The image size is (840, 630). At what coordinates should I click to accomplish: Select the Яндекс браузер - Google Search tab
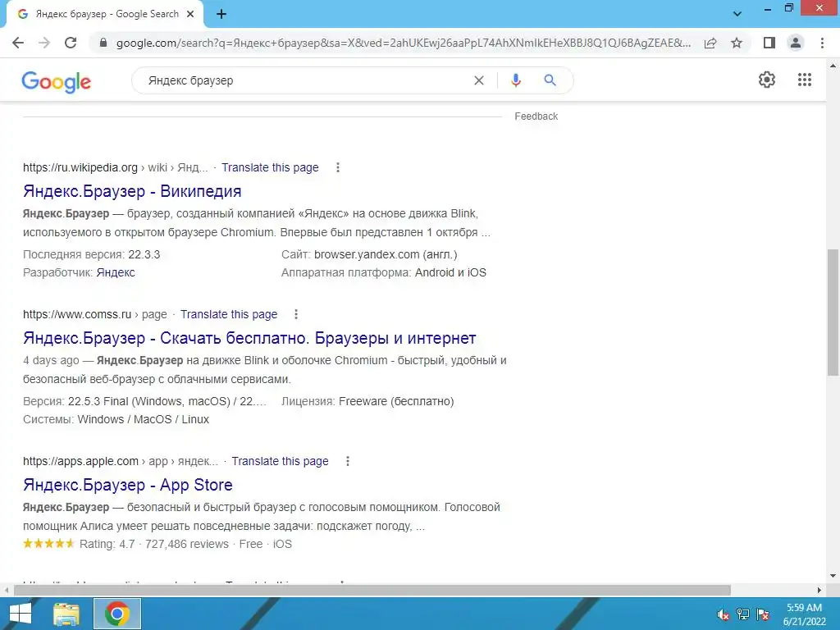coord(105,14)
